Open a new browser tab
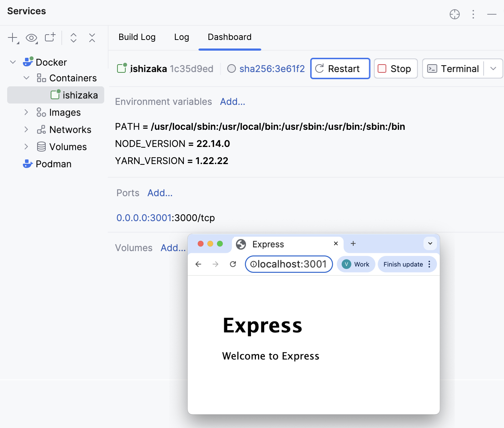The image size is (504, 428). click(353, 244)
